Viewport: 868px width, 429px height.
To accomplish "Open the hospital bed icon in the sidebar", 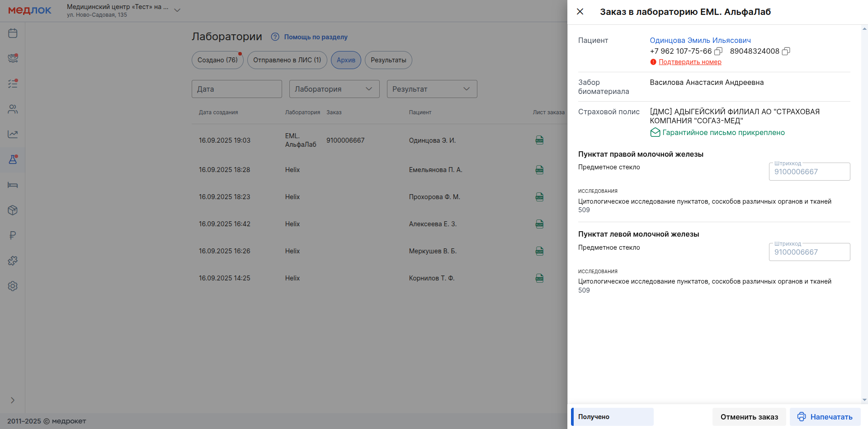I will pyautogui.click(x=13, y=185).
